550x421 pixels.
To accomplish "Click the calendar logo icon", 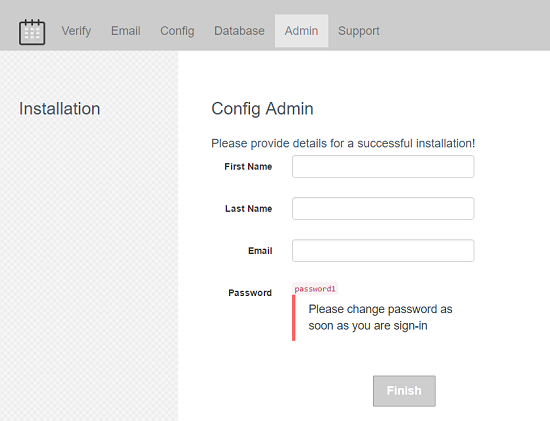I will click(32, 32).
